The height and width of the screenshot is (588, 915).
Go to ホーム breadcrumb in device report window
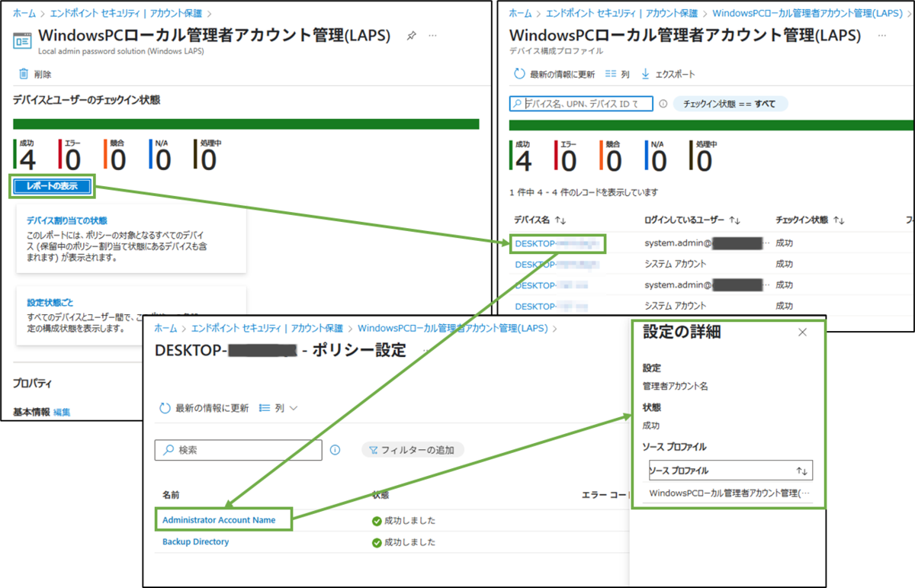click(520, 14)
